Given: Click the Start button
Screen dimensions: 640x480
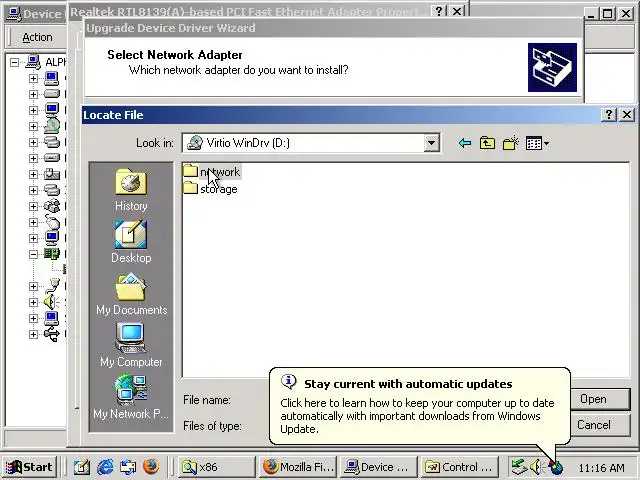Looking at the screenshot, I should coord(29,467).
